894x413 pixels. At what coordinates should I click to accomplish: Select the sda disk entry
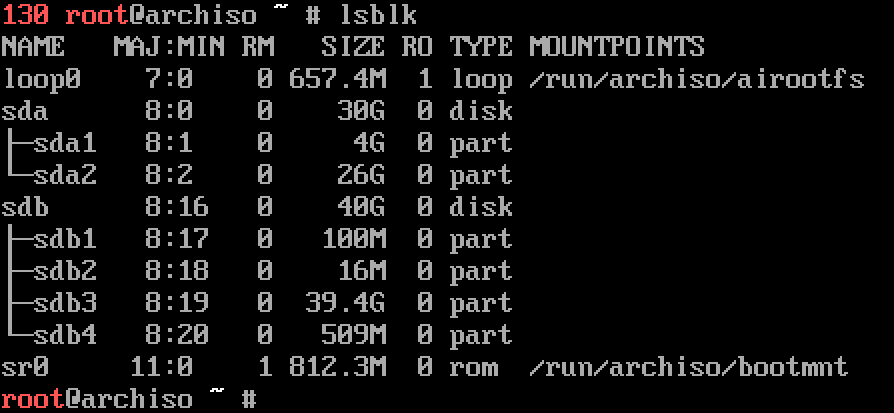25,111
